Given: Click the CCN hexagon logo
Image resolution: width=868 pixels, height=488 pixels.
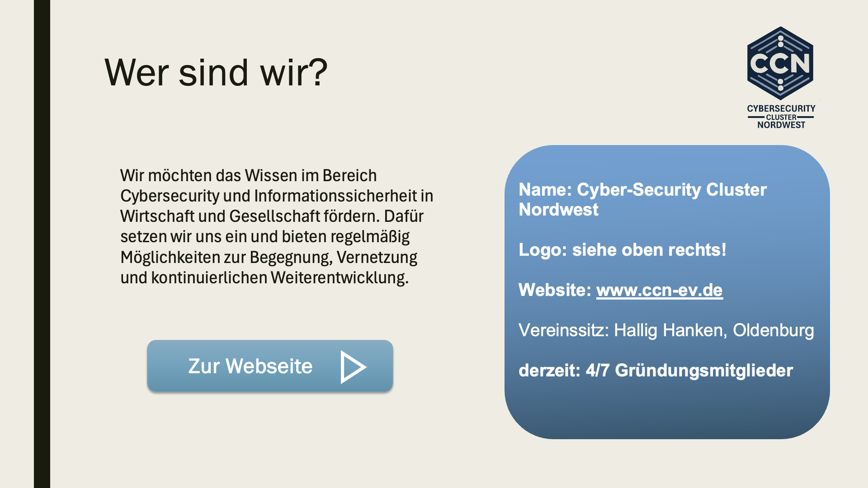Looking at the screenshot, I should [x=780, y=63].
